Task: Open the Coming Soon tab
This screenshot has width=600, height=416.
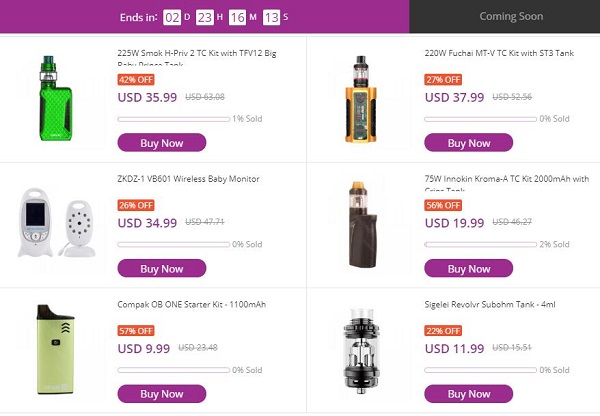Action: pos(510,16)
